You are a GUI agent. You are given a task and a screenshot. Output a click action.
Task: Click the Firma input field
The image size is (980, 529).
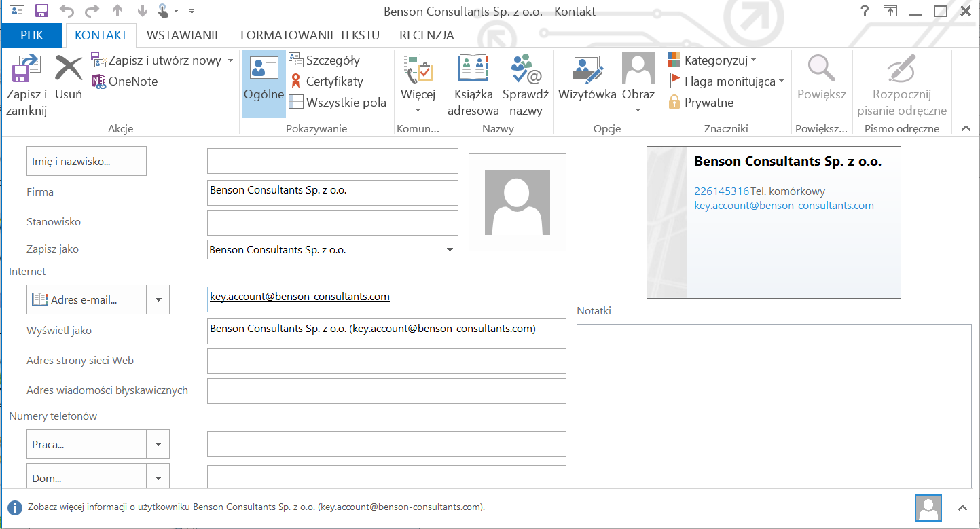333,193
